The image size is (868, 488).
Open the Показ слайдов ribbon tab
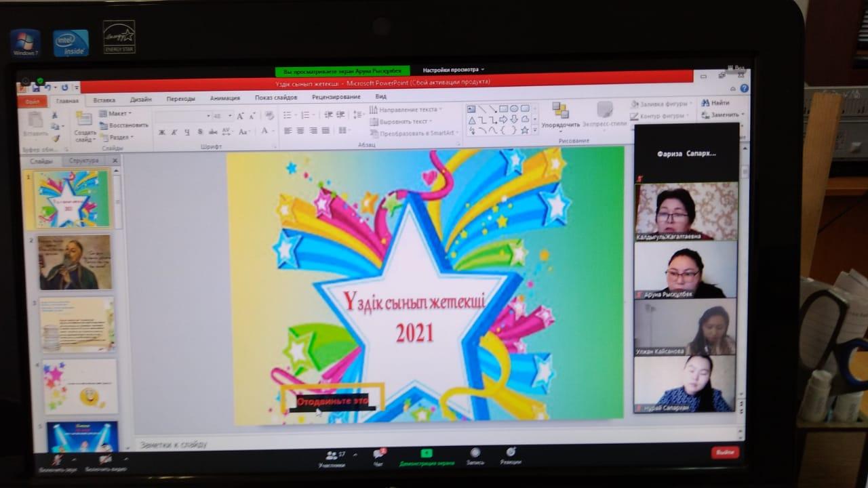click(x=277, y=98)
